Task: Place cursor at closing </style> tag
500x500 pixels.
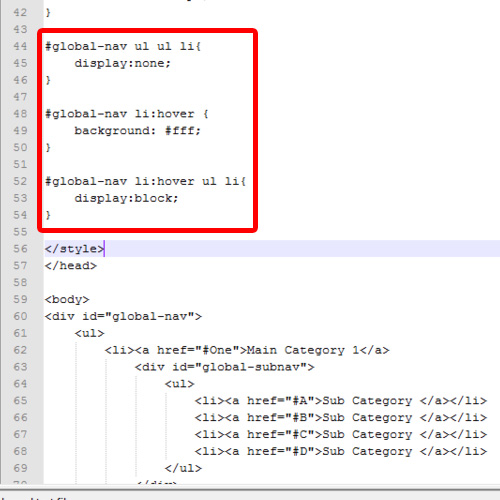Action: click(x=74, y=249)
